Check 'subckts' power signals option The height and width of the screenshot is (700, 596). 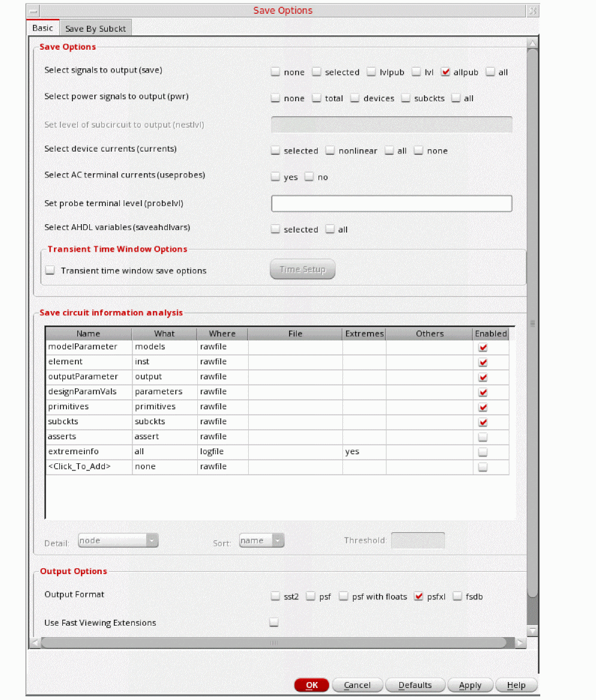(406, 98)
